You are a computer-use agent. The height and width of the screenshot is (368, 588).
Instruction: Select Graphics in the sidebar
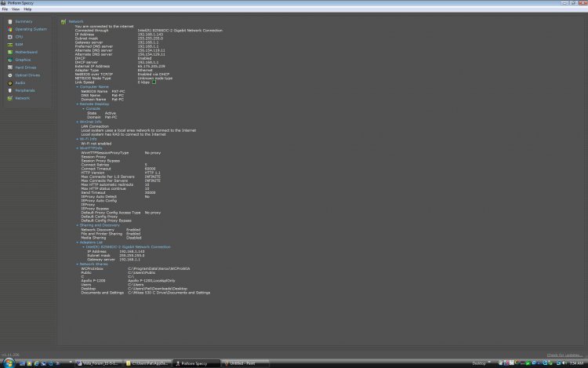23,60
